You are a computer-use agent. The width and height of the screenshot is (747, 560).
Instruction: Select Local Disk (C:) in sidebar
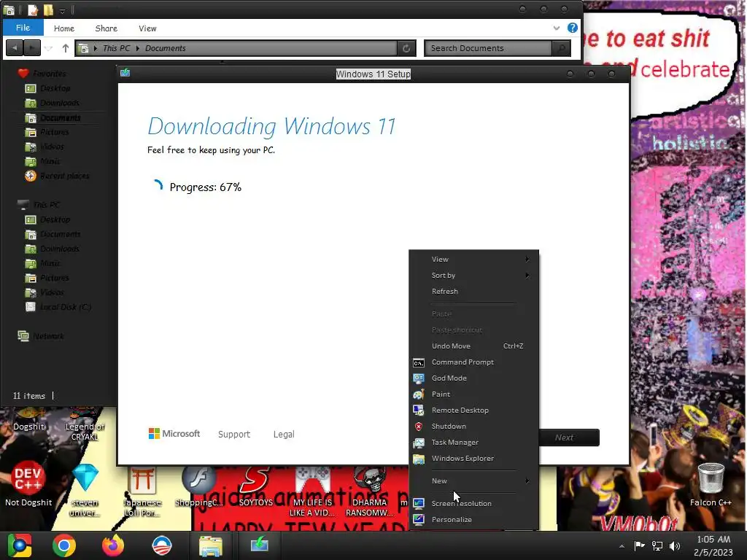pos(65,307)
